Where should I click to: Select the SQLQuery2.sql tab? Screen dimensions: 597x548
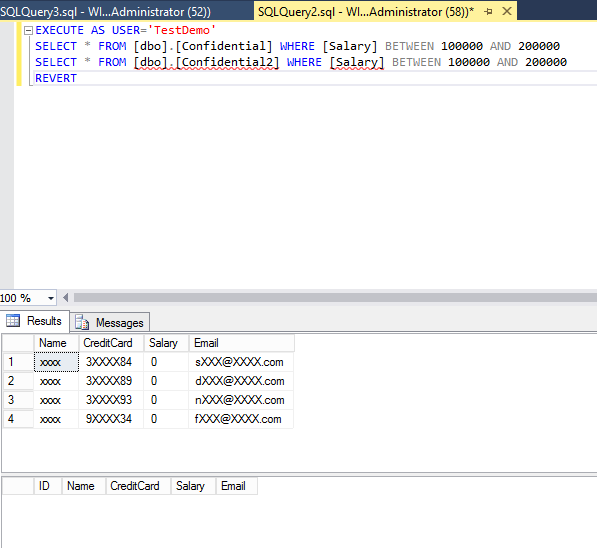coord(366,12)
